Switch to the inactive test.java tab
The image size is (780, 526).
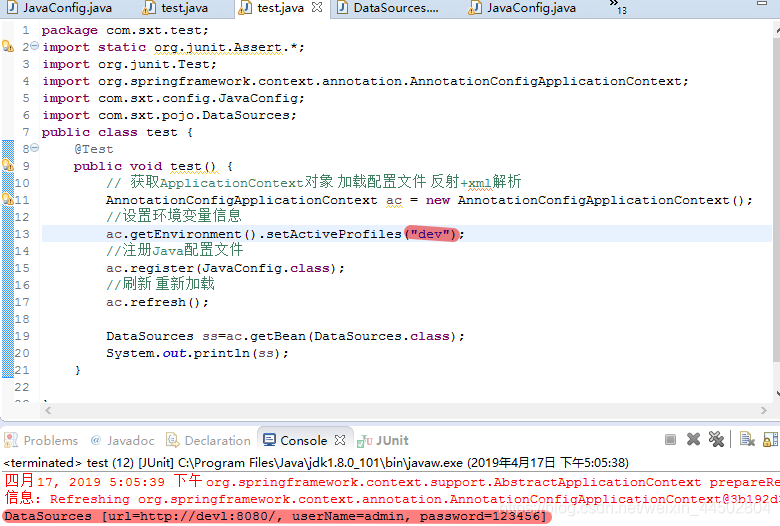coord(176,8)
